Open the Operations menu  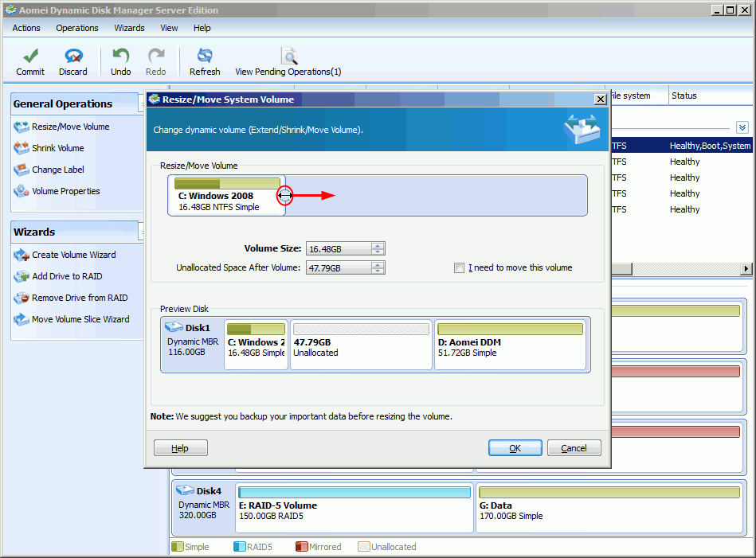tap(77, 28)
